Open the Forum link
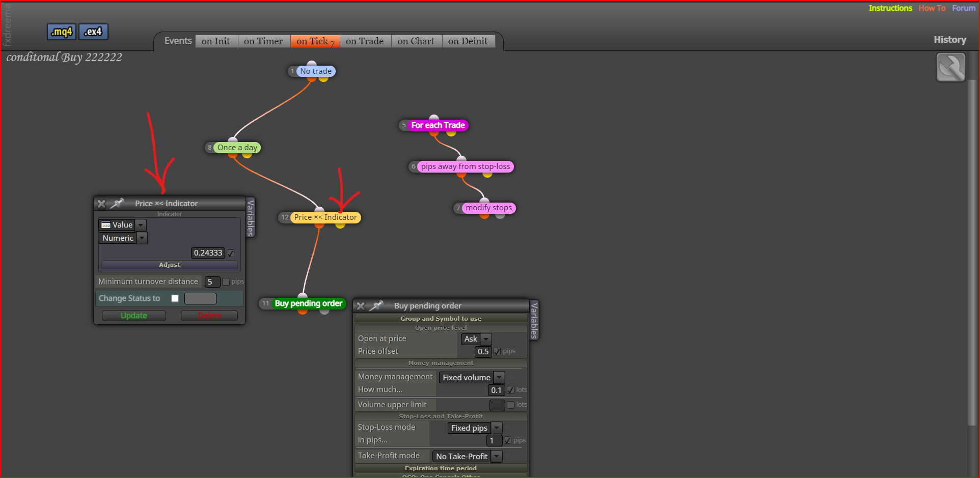This screenshot has height=478, width=980. pyautogui.click(x=964, y=8)
